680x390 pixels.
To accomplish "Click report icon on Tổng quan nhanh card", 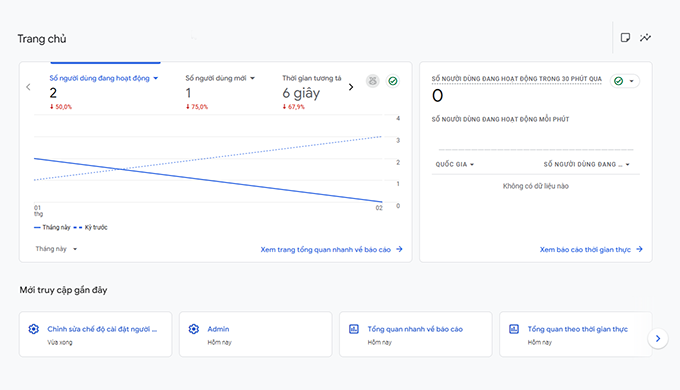I will pos(354,329).
